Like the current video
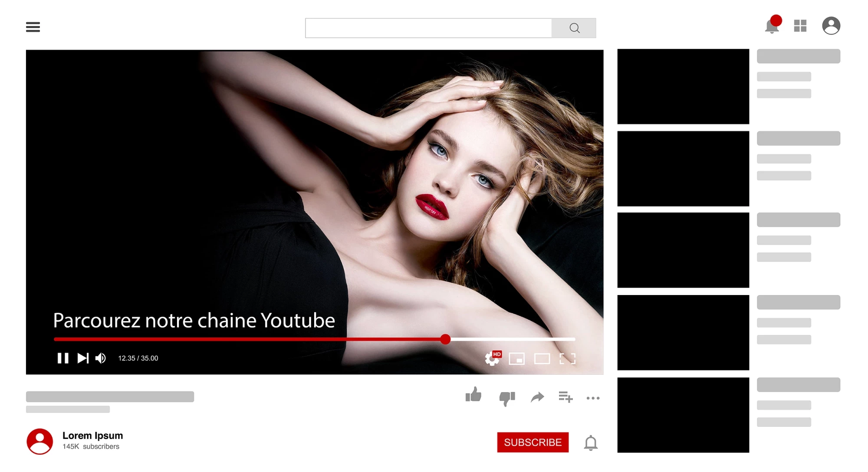 click(473, 397)
